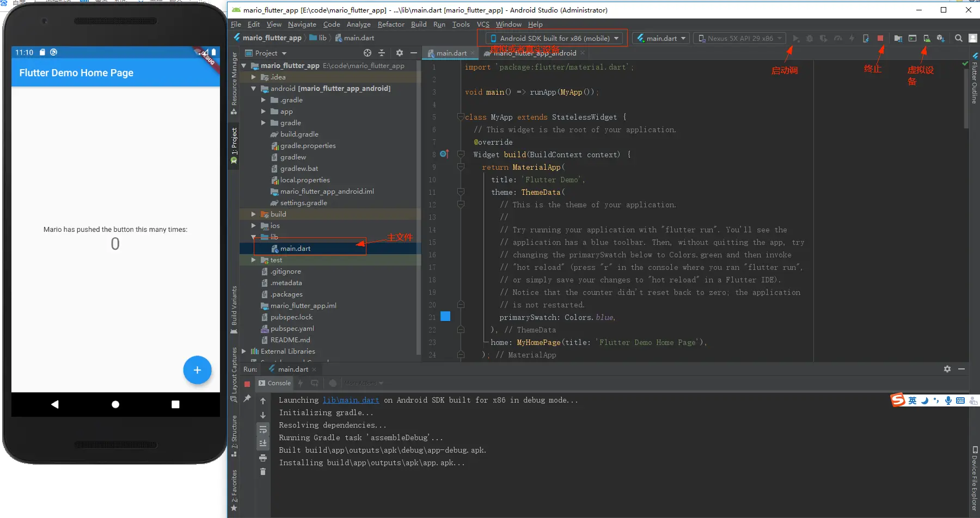Open the SDK Manager from the toolbar
980x518 pixels.
(x=941, y=38)
